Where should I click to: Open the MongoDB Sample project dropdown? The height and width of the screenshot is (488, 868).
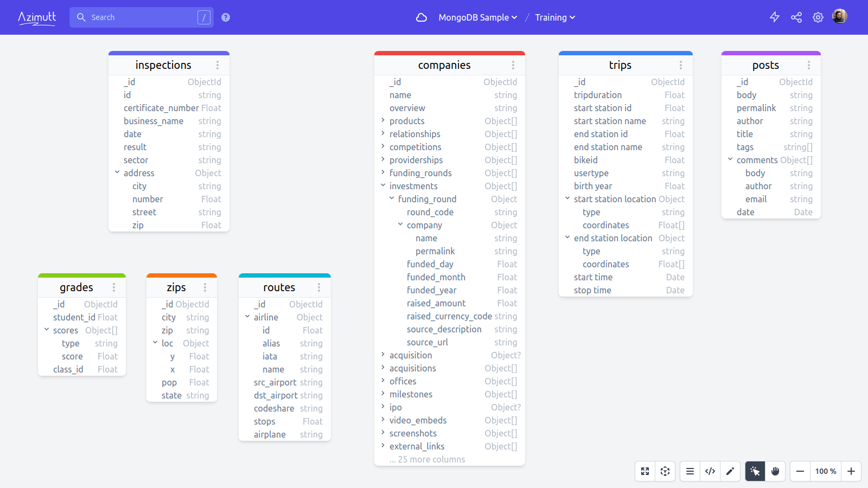477,17
